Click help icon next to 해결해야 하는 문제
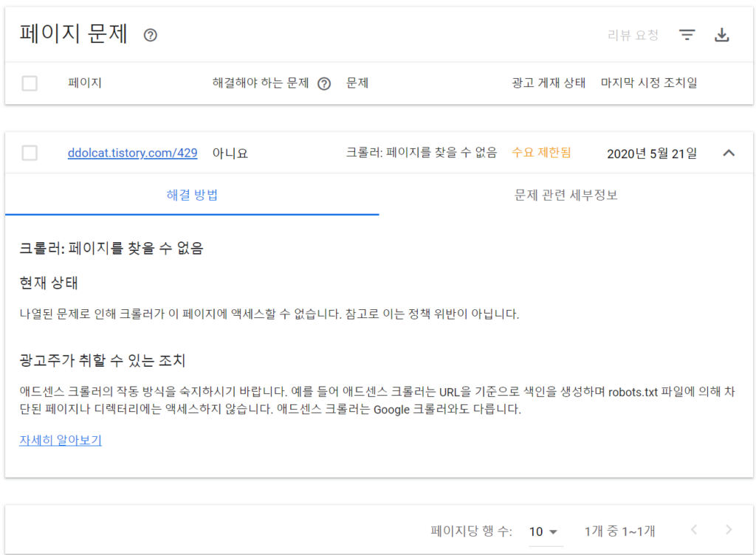 point(323,83)
